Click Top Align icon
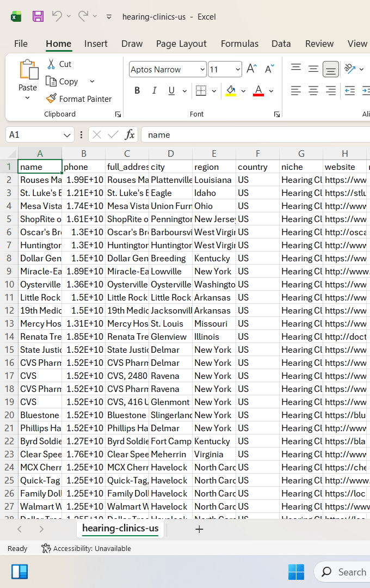The width and height of the screenshot is (370, 588). 296,69
